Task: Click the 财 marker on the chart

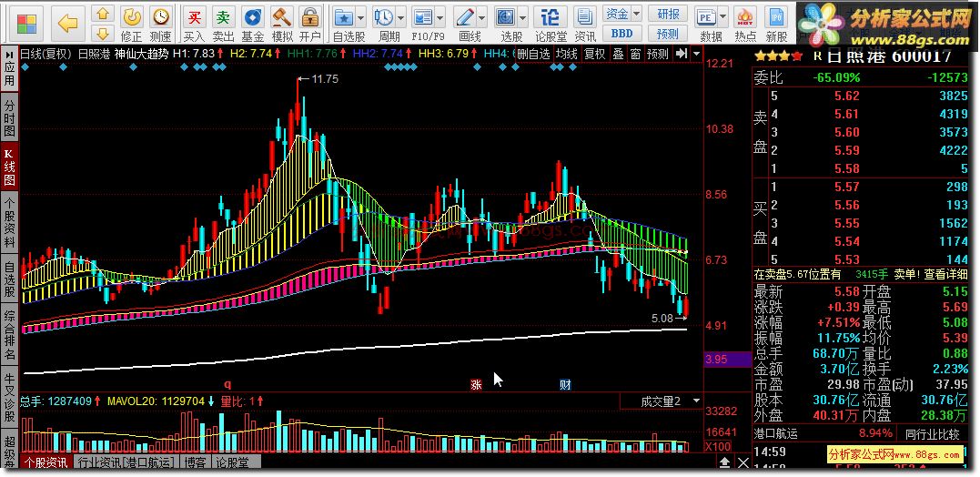Action: point(565,384)
